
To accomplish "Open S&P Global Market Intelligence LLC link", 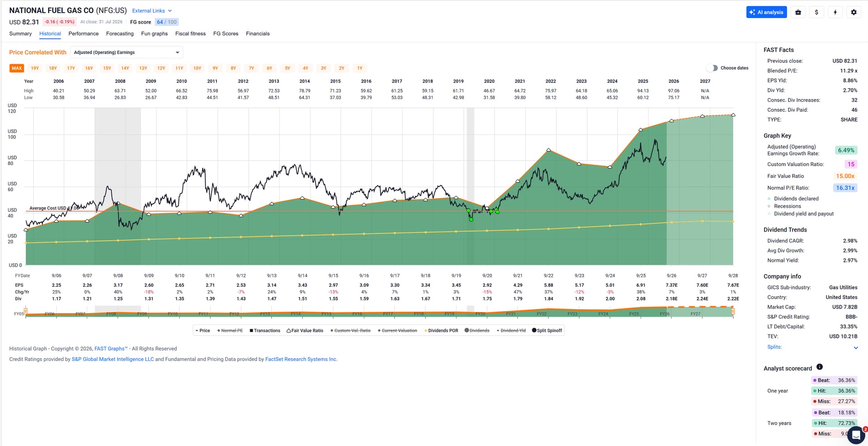I will click(x=113, y=359).
